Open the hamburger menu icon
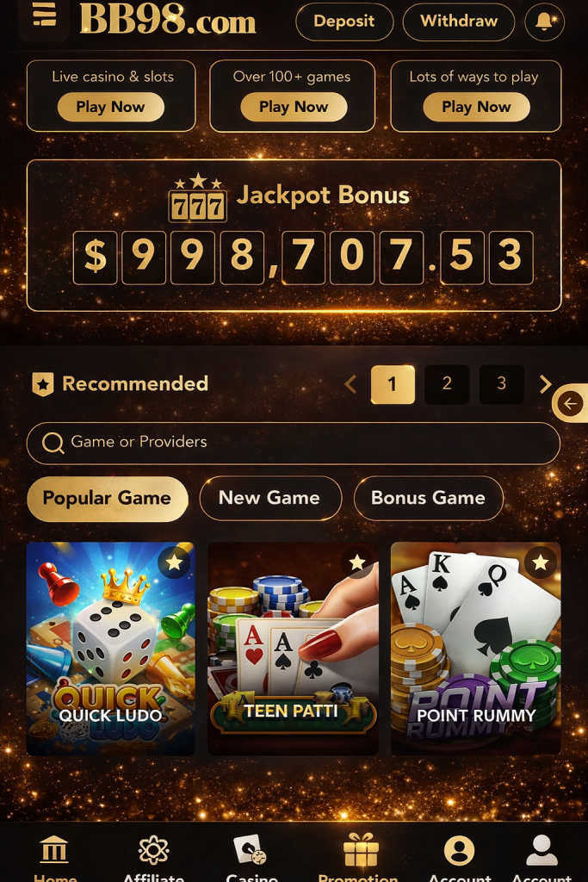 45,16
